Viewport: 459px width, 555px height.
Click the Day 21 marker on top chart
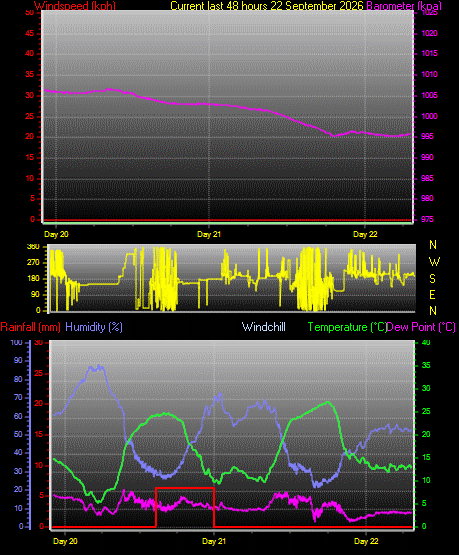(x=209, y=234)
